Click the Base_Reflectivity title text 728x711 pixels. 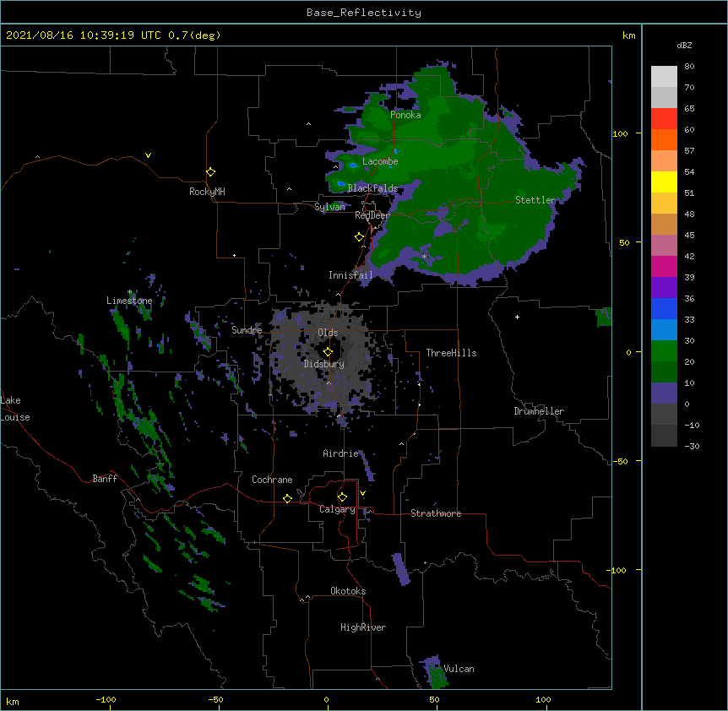pos(364,13)
